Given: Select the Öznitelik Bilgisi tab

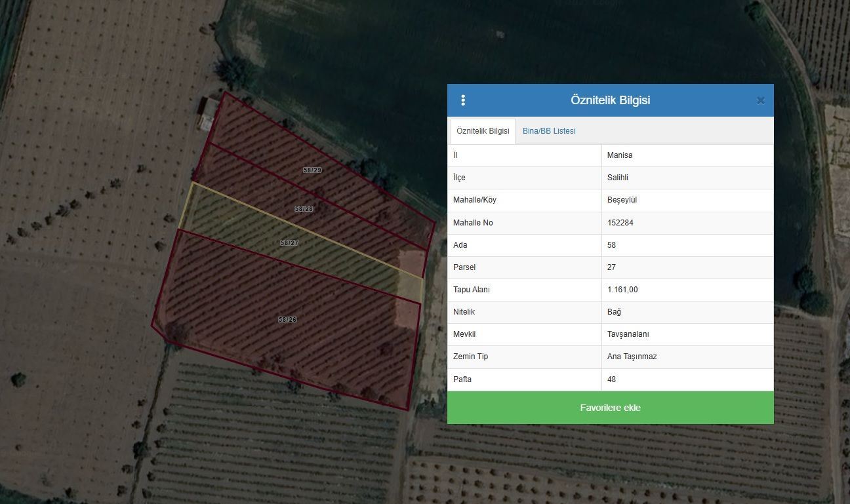Looking at the screenshot, I should click(x=483, y=131).
